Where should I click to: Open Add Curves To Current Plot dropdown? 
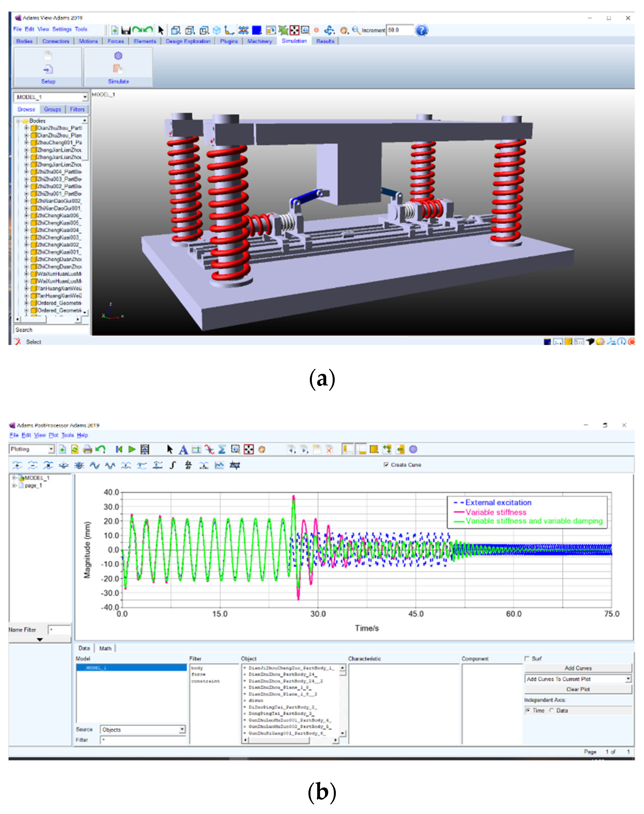(628, 679)
